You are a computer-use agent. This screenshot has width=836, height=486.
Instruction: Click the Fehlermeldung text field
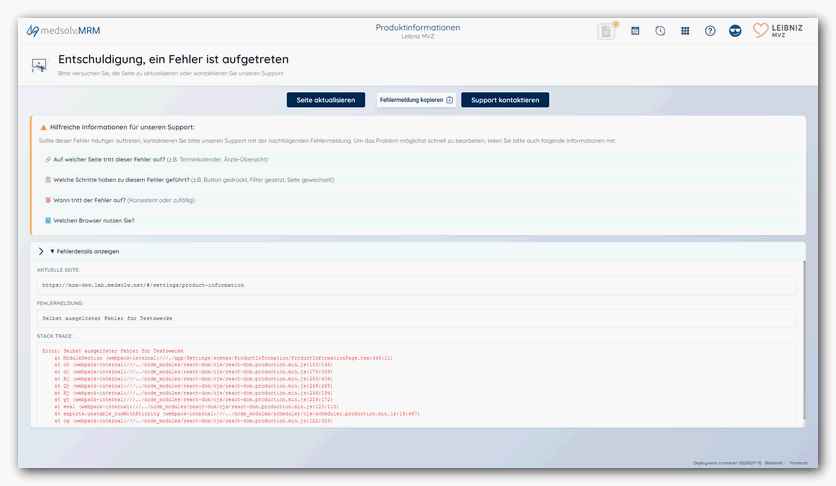point(416,318)
